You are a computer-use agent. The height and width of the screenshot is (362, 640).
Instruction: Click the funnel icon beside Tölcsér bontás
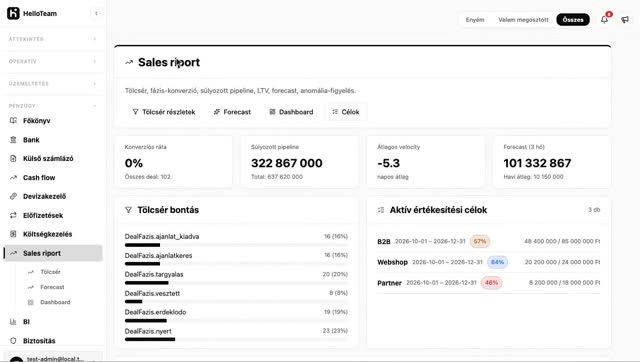click(128, 210)
